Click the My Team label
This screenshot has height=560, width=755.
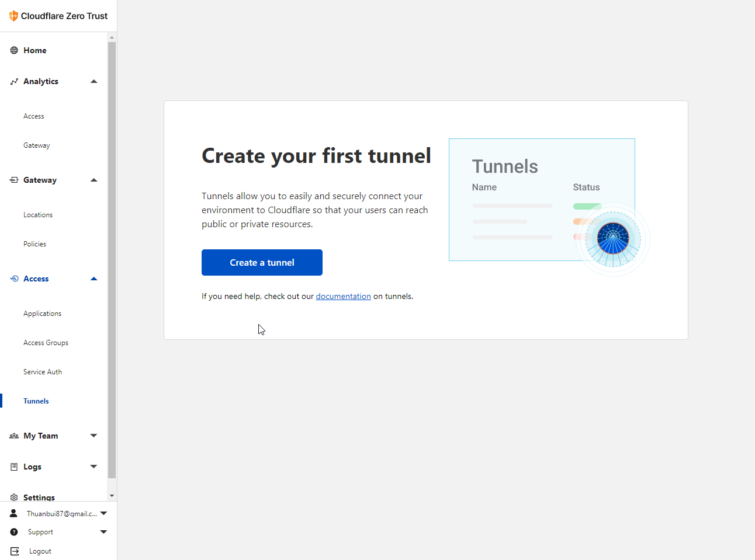click(41, 436)
